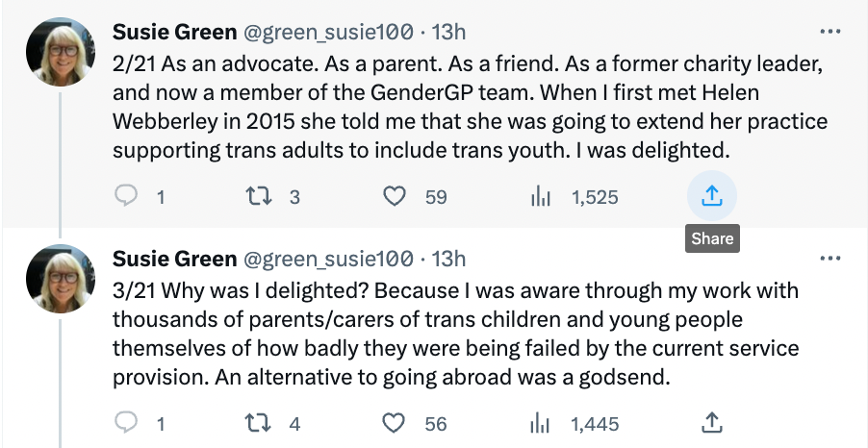Open more options on 2/21 tweet

(x=830, y=32)
